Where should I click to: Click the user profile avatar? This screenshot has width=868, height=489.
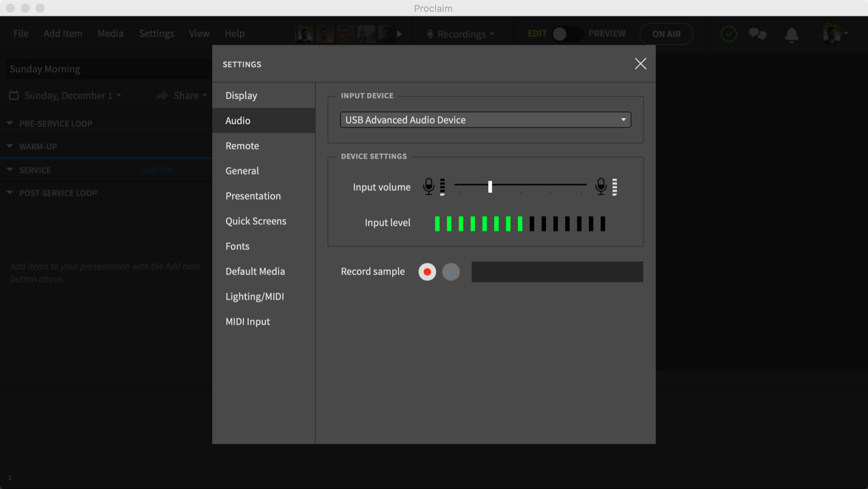(830, 34)
